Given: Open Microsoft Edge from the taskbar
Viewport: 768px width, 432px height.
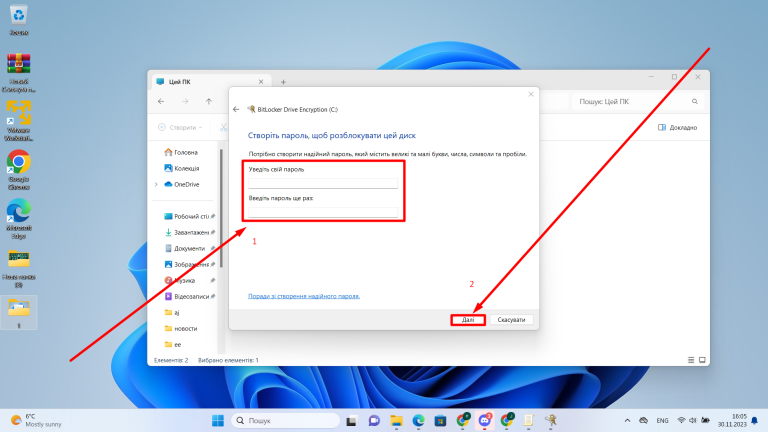Looking at the screenshot, I should (x=418, y=420).
